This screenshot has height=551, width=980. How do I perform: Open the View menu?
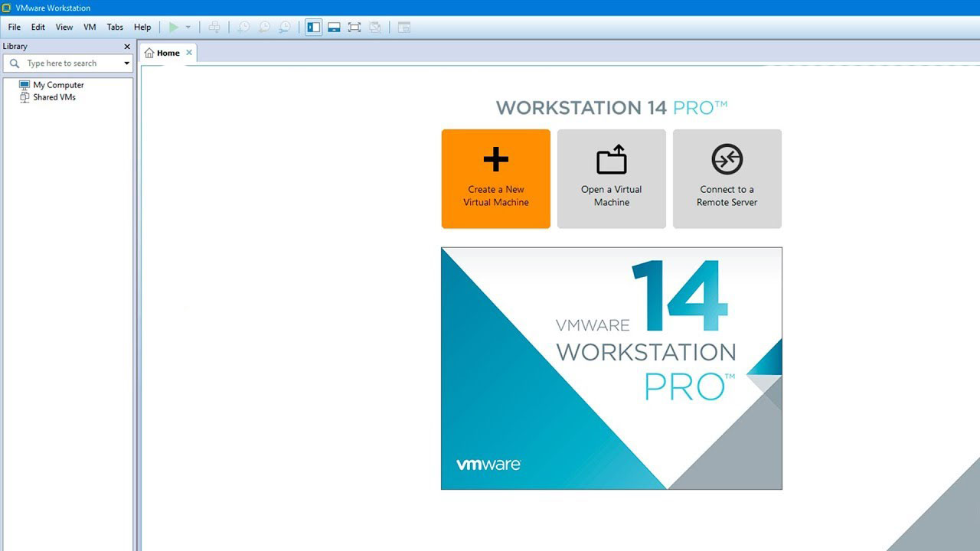pyautogui.click(x=64, y=27)
